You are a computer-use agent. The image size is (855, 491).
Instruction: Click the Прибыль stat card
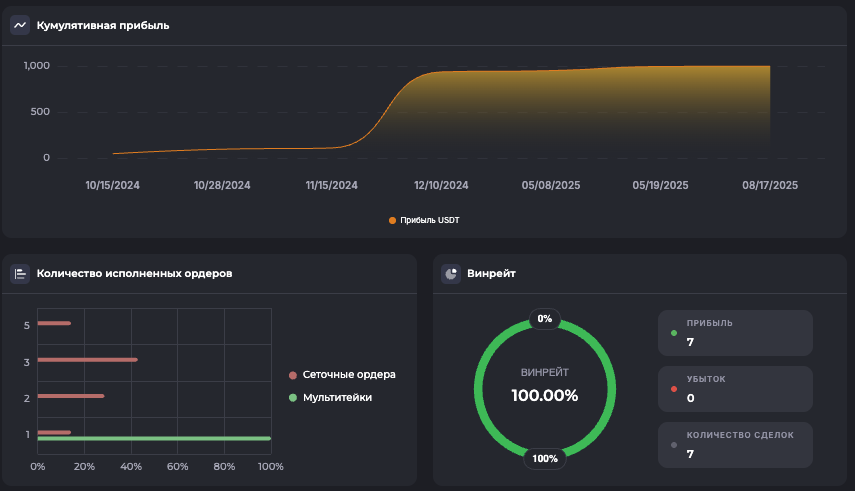(735, 333)
